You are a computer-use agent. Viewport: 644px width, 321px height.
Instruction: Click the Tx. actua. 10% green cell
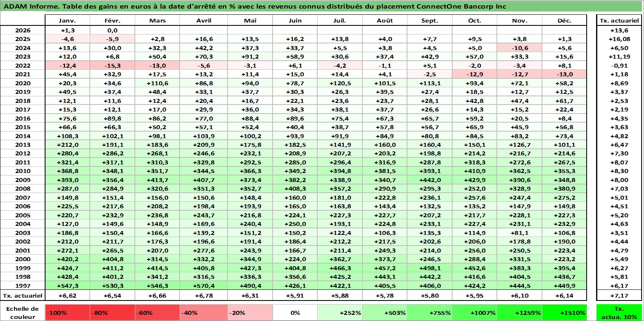click(619, 312)
